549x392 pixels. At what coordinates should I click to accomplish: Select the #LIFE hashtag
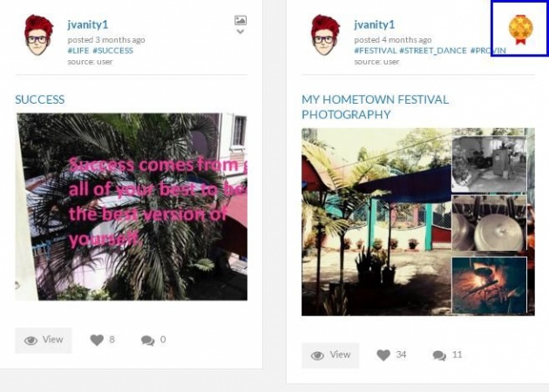pos(78,51)
